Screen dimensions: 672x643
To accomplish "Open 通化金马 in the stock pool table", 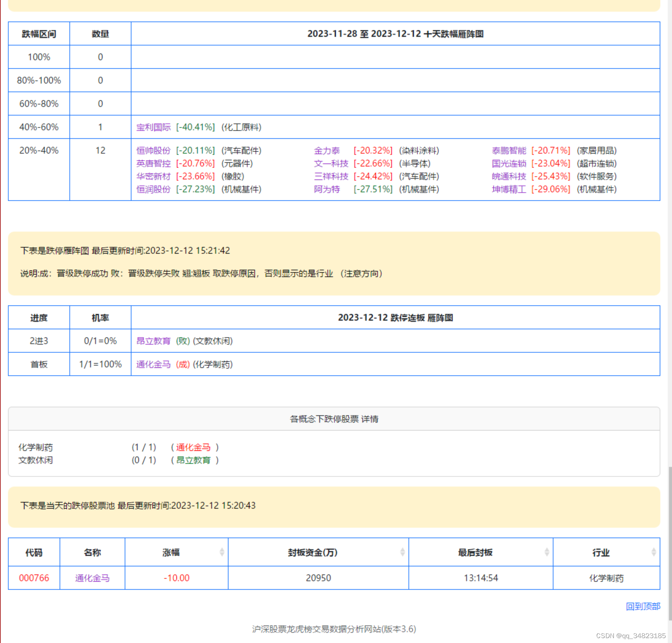I will (92, 578).
